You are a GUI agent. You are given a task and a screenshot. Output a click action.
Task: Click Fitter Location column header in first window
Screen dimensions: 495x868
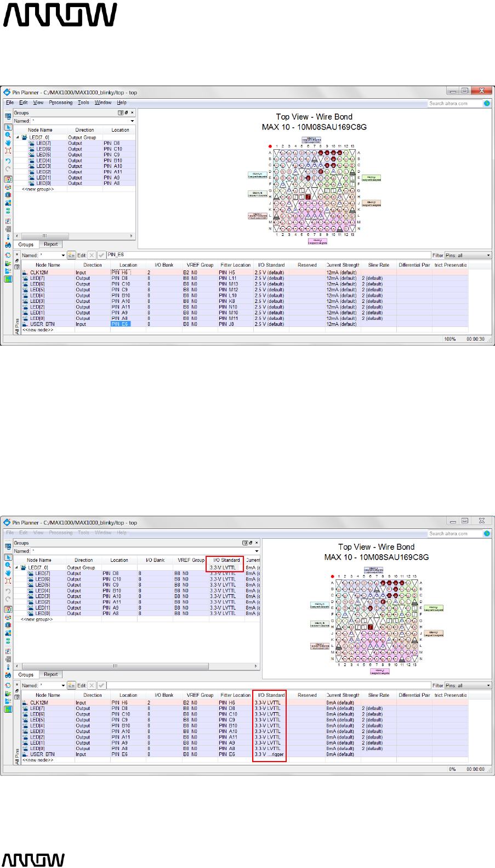[236, 265]
